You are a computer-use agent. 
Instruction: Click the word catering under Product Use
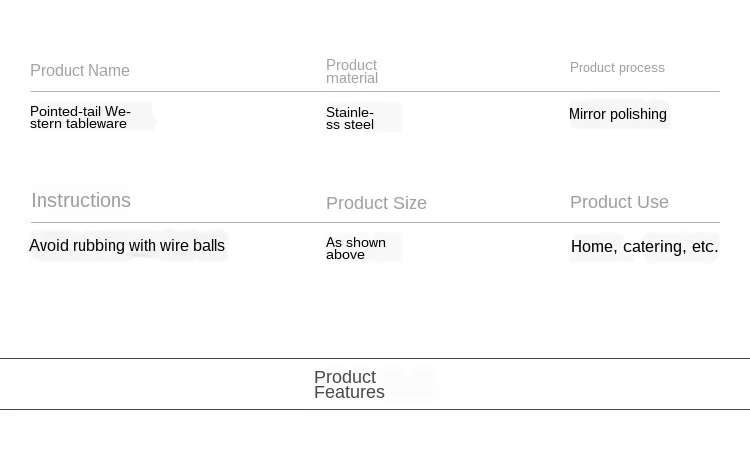tap(654, 247)
